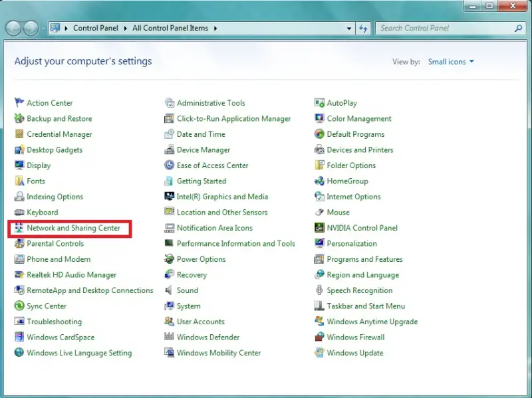This screenshot has width=532, height=398.
Task: Open Performance Information and Tools
Action: [236, 243]
